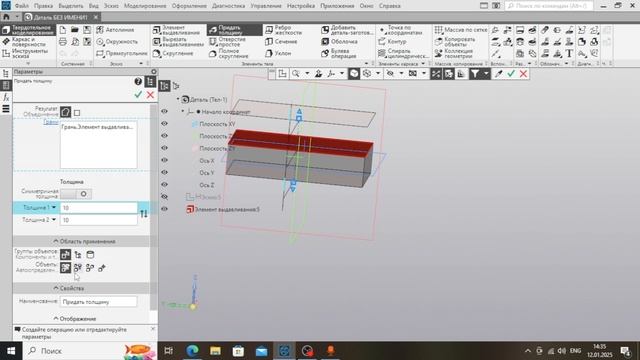Click the Придать толщину ribbon command
The width and height of the screenshot is (640, 360).
(x=234, y=30)
